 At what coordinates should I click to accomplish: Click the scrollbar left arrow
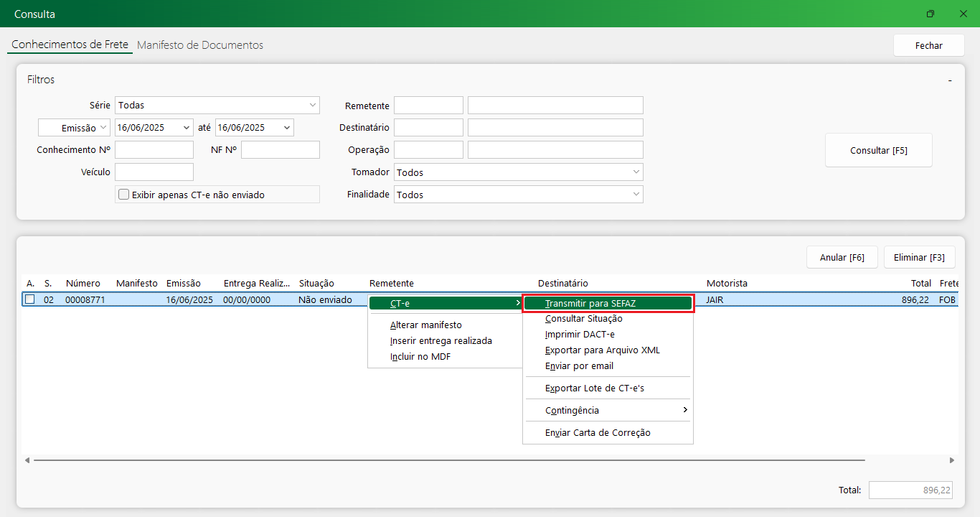coord(27,460)
